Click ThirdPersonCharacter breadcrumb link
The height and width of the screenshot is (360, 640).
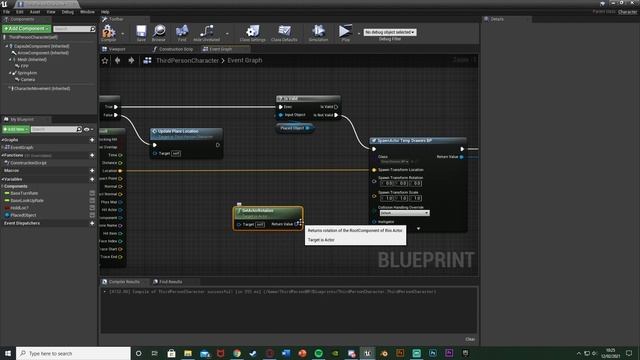tap(187, 60)
